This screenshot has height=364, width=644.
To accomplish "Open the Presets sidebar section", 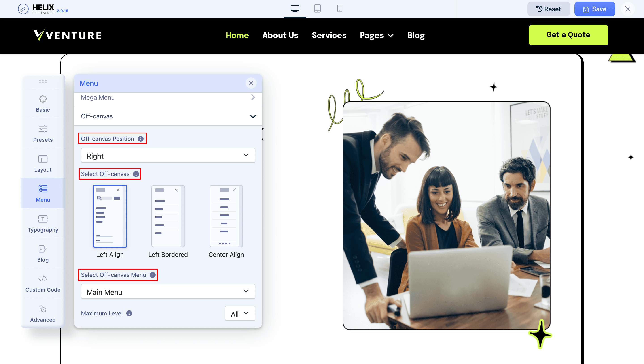I will (43, 133).
